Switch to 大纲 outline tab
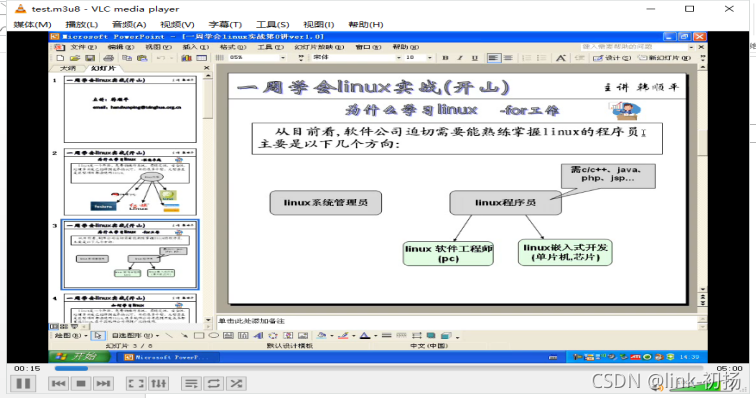Image resolution: width=756 pixels, height=399 pixels. click(68, 68)
